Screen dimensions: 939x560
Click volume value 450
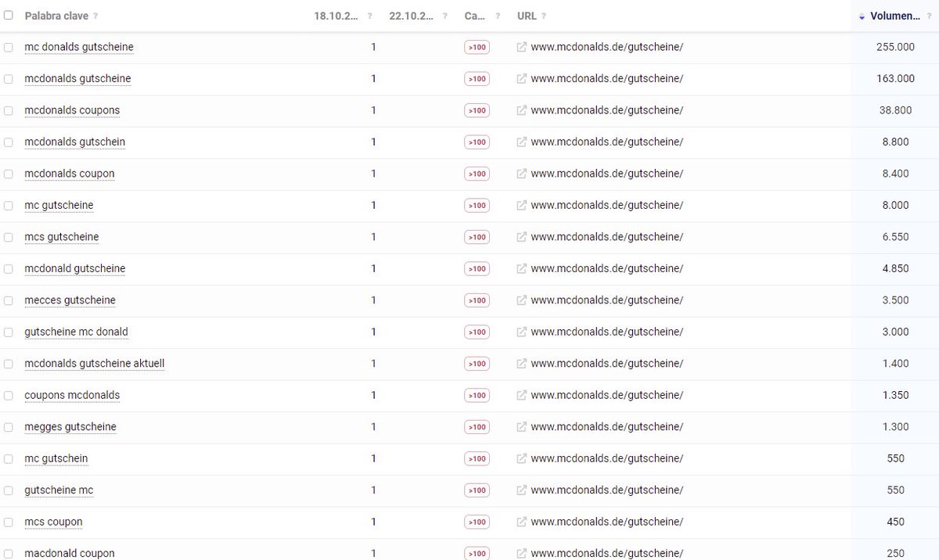(895, 522)
